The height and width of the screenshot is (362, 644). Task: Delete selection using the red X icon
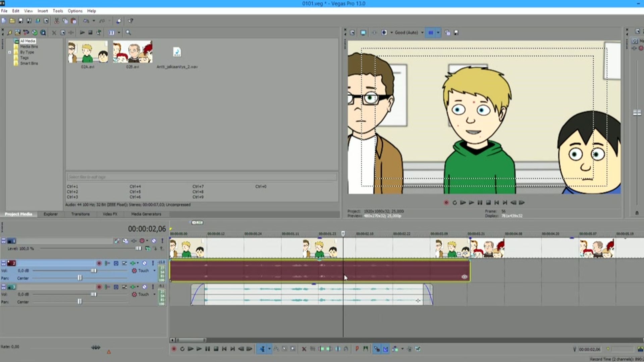pyautogui.click(x=304, y=349)
